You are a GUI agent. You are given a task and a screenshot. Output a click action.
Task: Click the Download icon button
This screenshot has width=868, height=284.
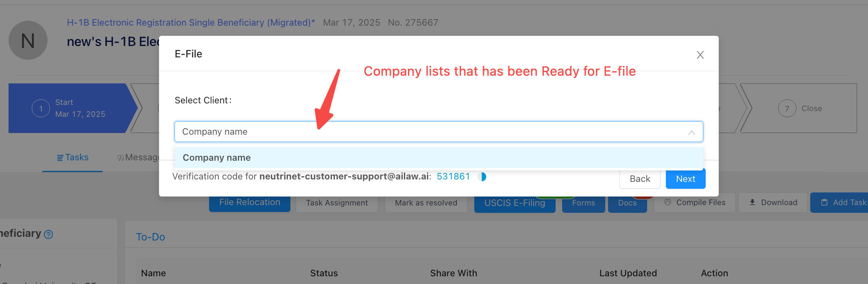pos(752,202)
